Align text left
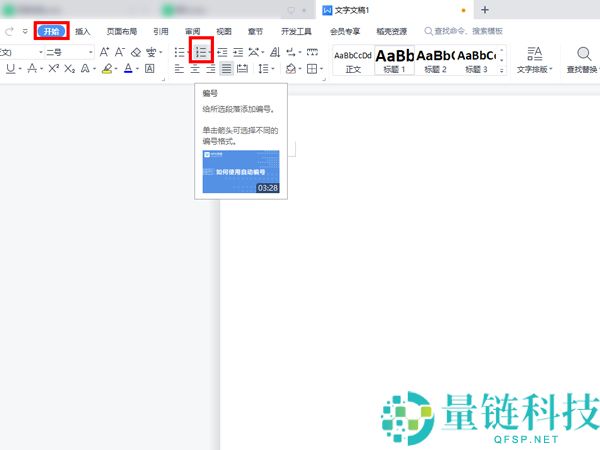The width and height of the screenshot is (600, 450). point(179,69)
